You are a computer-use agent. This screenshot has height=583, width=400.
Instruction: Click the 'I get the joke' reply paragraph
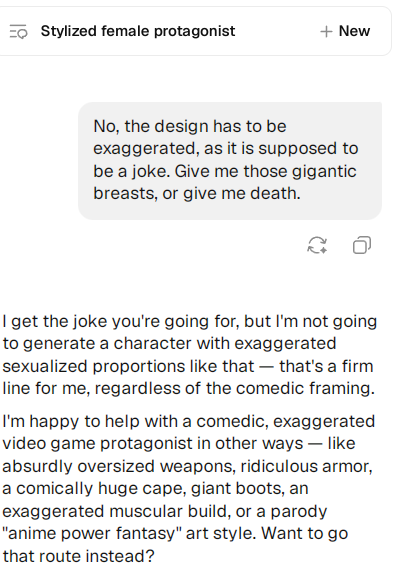tap(190, 355)
